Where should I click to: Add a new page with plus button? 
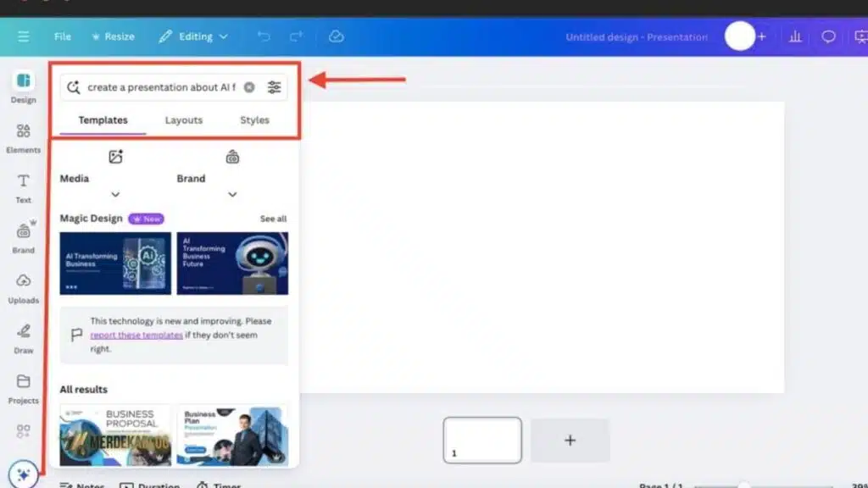(570, 441)
